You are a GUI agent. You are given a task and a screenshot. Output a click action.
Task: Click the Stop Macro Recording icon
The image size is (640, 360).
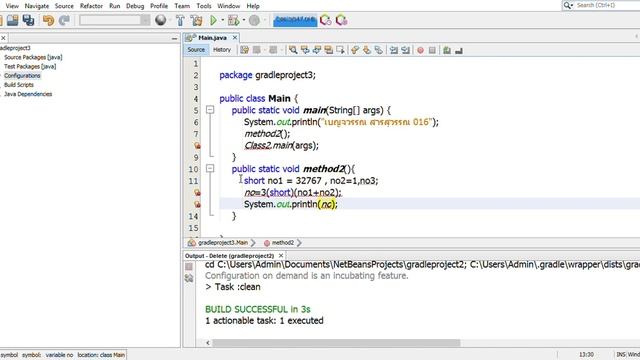(x=432, y=50)
